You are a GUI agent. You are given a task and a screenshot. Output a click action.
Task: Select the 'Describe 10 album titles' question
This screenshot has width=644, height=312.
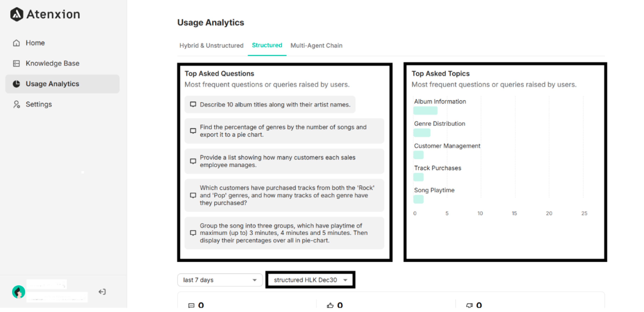[270, 105]
